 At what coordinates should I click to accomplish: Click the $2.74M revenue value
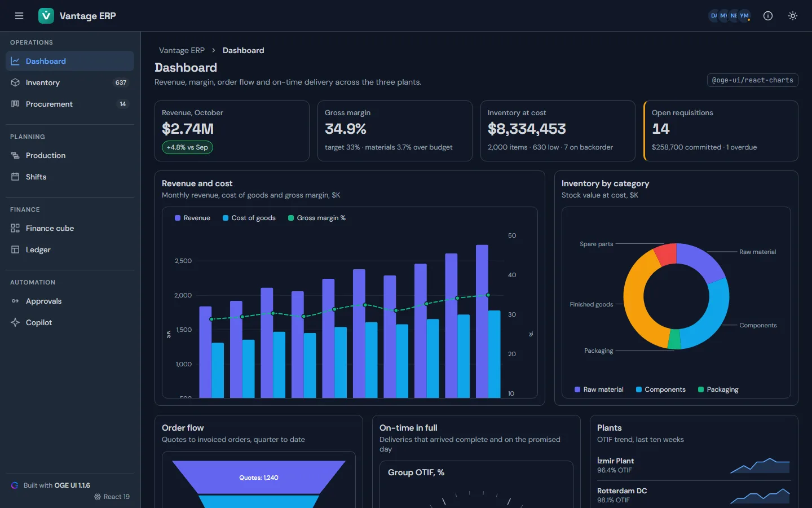tap(188, 129)
